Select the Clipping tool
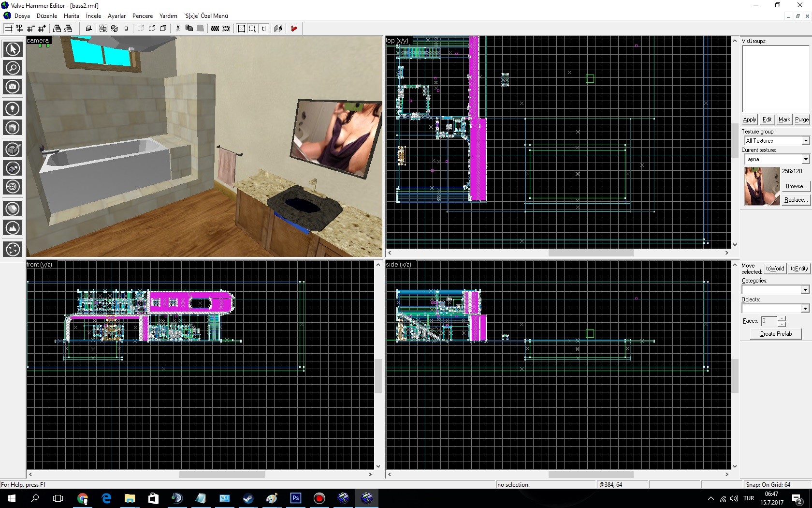 (13, 209)
